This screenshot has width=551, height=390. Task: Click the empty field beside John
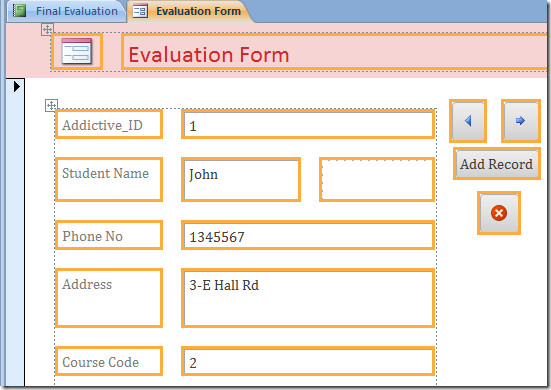[377, 180]
